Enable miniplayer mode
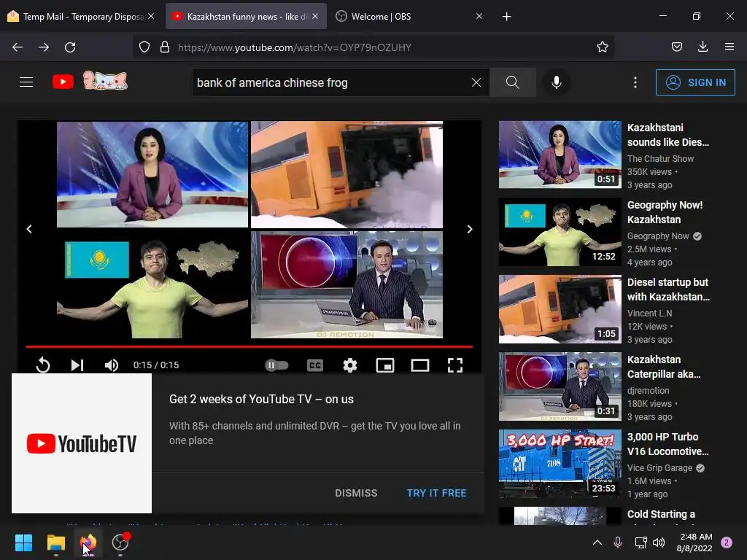 coord(385,365)
